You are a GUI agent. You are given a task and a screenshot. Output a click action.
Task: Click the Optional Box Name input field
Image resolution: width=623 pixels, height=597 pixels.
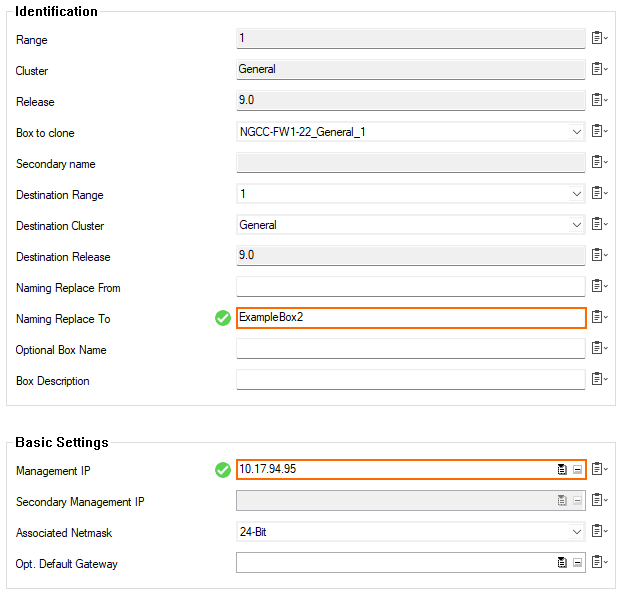click(411, 348)
